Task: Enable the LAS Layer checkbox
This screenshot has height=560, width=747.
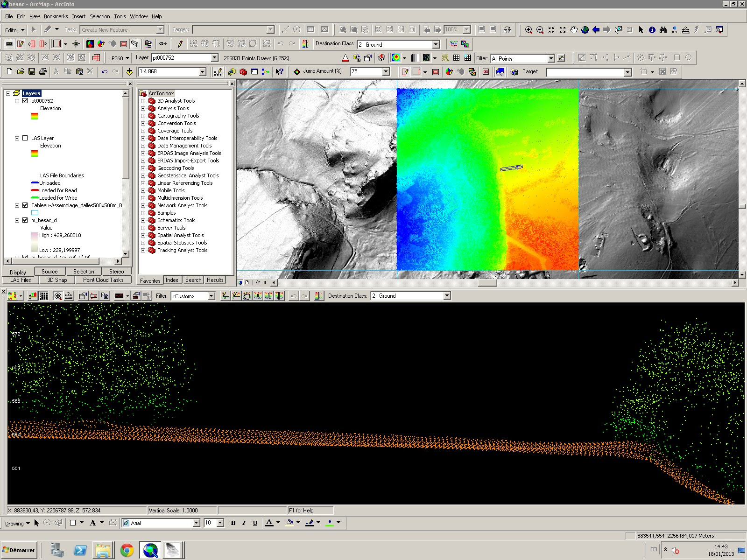Action: coord(25,138)
